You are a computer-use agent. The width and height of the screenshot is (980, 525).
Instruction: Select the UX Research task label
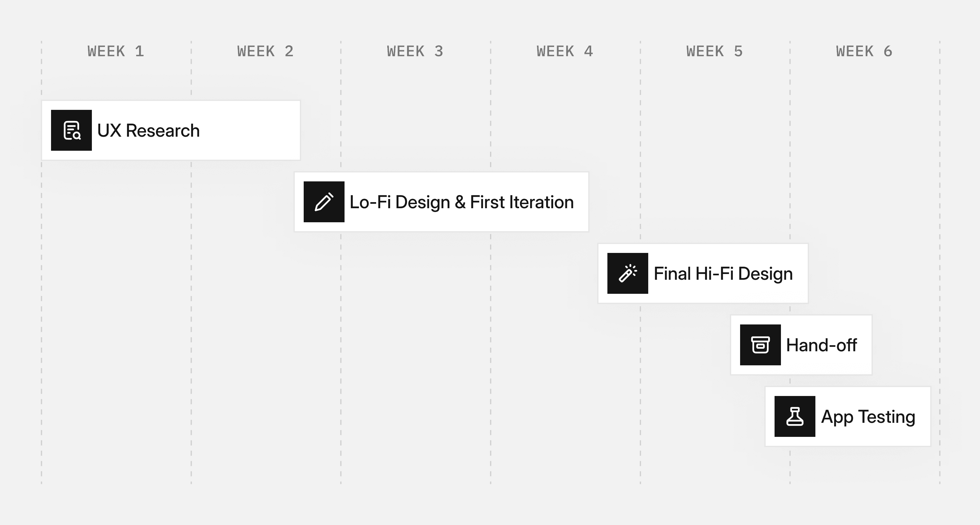coord(148,131)
